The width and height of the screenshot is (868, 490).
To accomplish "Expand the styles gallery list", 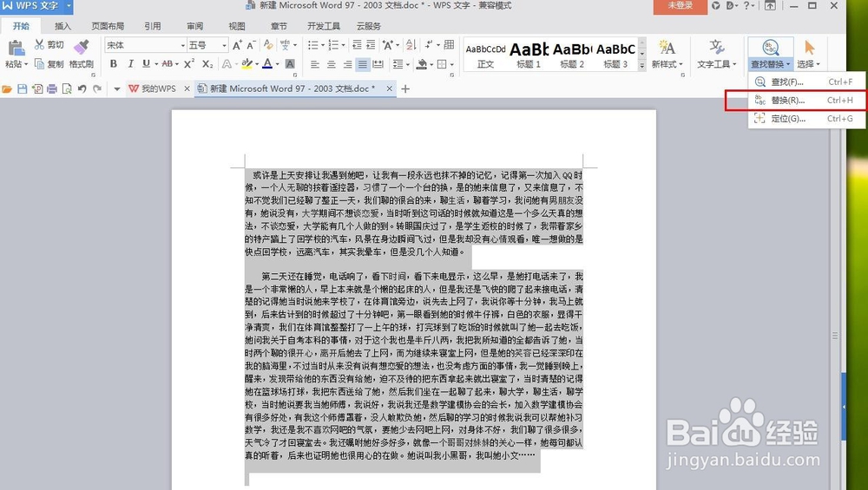I will [x=642, y=66].
